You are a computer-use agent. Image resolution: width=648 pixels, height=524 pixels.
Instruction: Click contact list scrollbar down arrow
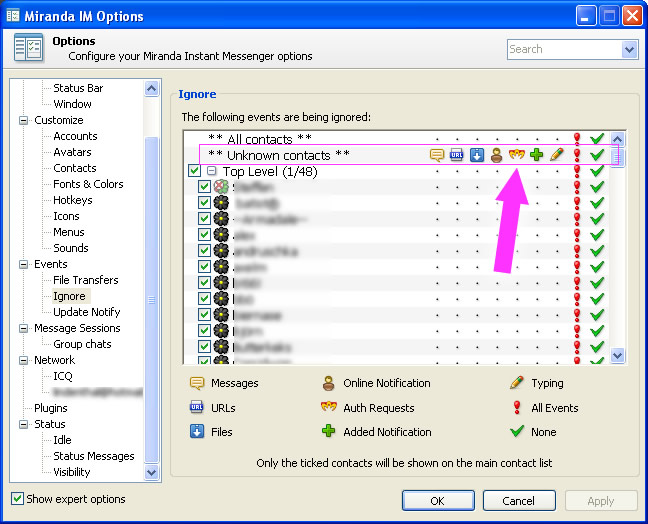[617, 355]
